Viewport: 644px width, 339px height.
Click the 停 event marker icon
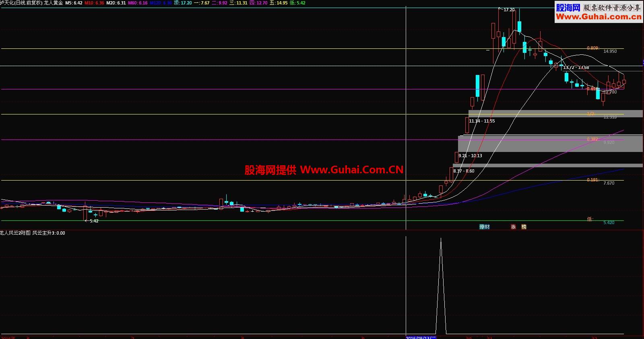pos(482,227)
